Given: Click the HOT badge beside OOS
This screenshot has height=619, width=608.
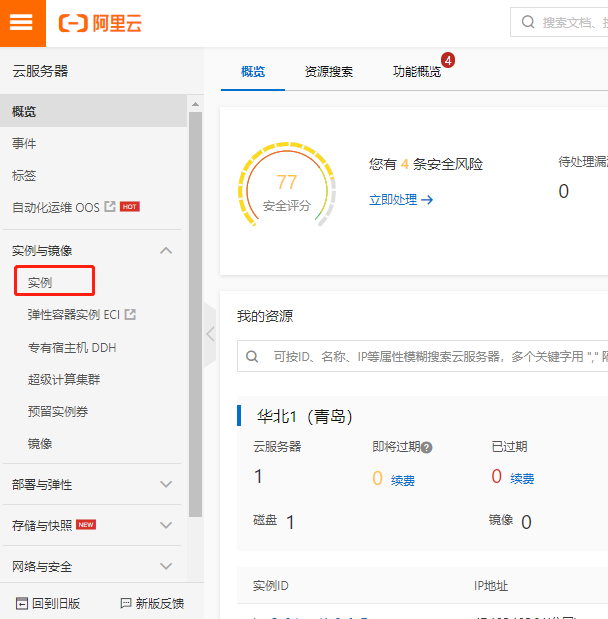Looking at the screenshot, I should click(x=129, y=206).
